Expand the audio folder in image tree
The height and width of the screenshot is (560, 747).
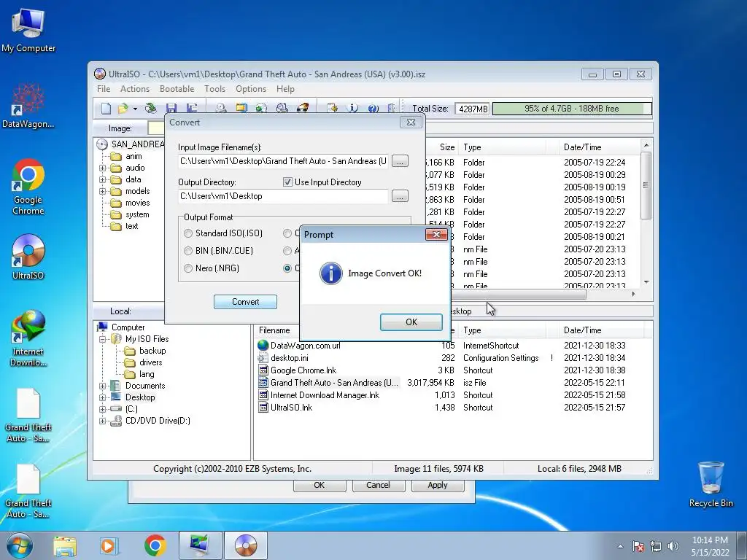point(102,168)
